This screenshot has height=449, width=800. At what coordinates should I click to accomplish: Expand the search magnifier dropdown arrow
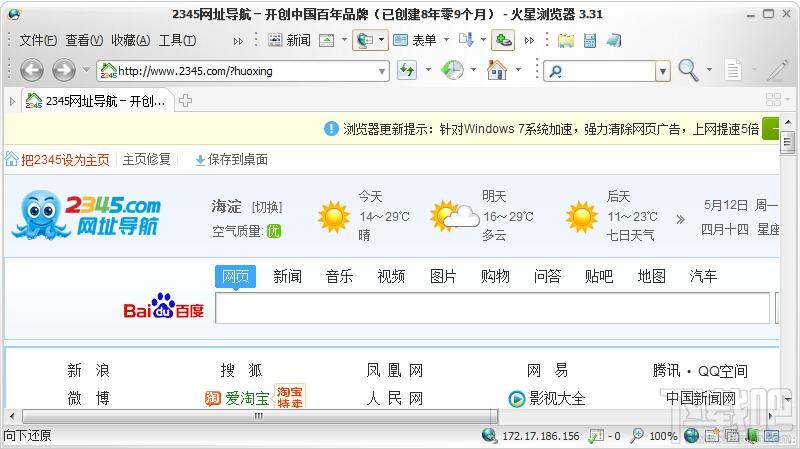click(x=709, y=69)
